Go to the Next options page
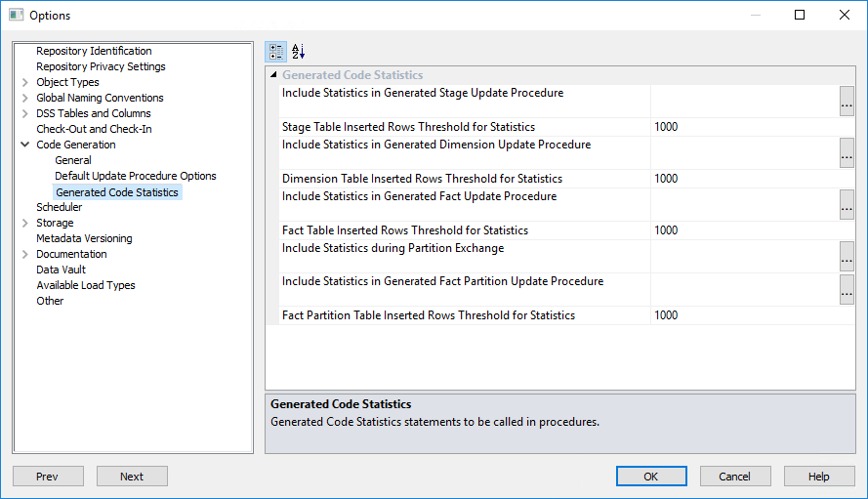Viewport: 868px width, 499px height. point(132,477)
